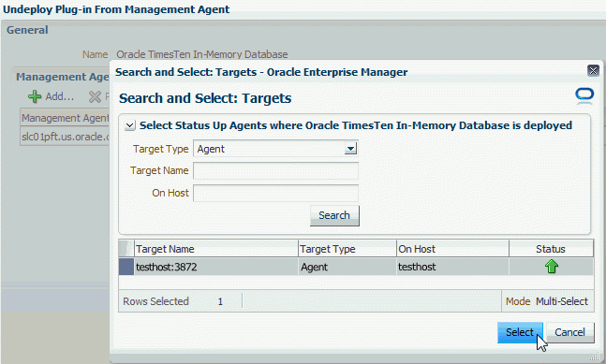Screen dimensions: 606x364
Task: Click the green up-arrow status icon
Action: coord(552,267)
